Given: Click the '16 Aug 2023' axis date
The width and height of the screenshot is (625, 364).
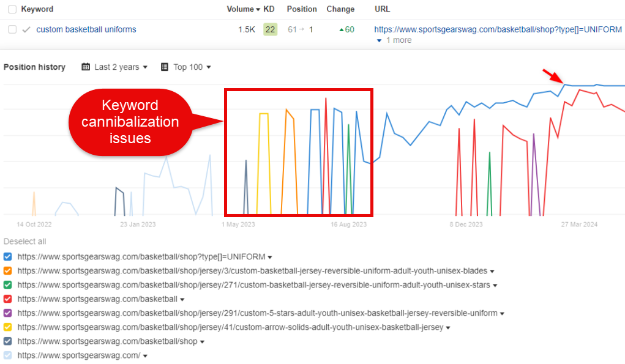Looking at the screenshot, I should pyautogui.click(x=349, y=225).
